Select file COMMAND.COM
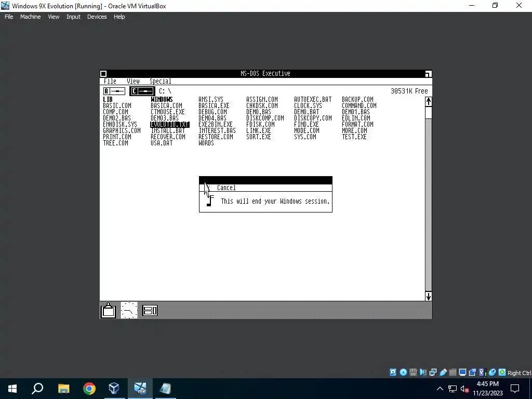This screenshot has height=399, width=532. point(359,105)
